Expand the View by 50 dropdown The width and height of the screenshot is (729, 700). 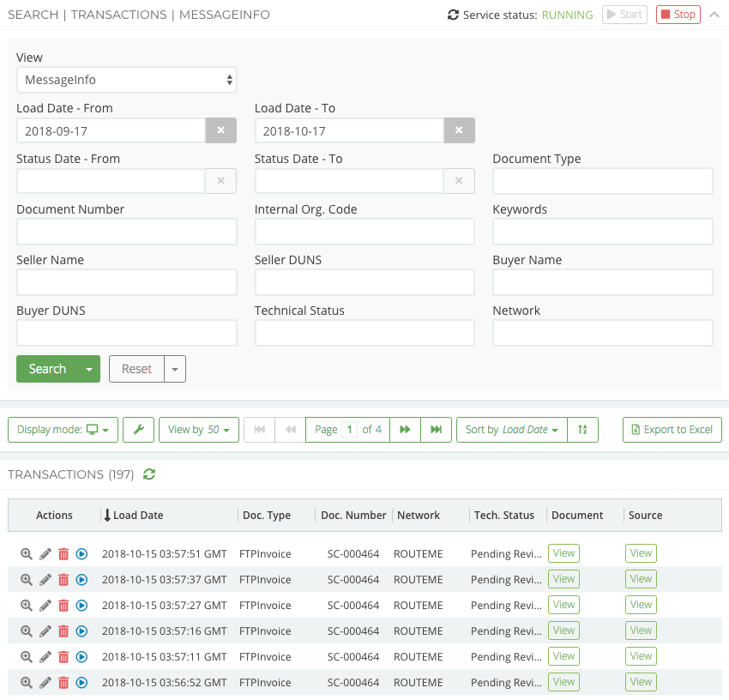198,430
